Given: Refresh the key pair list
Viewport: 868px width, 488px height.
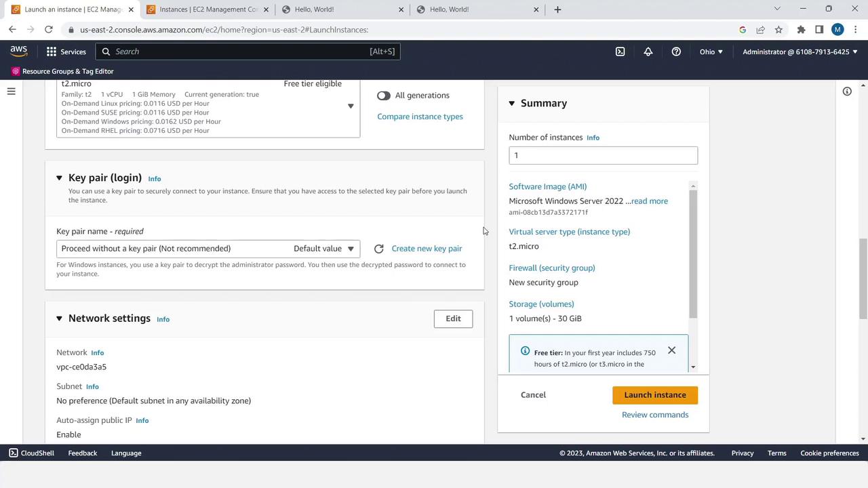Looking at the screenshot, I should tap(379, 249).
